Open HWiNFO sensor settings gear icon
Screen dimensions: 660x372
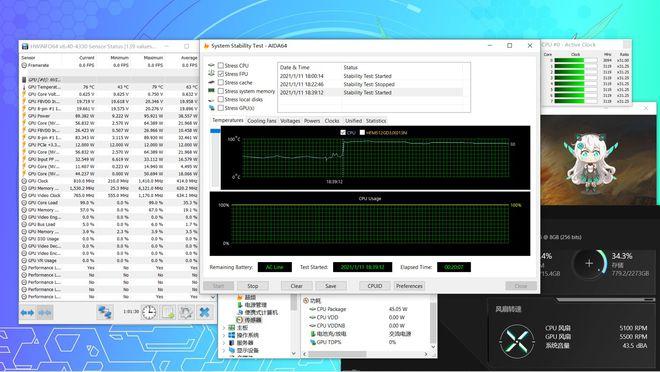tap(186, 312)
